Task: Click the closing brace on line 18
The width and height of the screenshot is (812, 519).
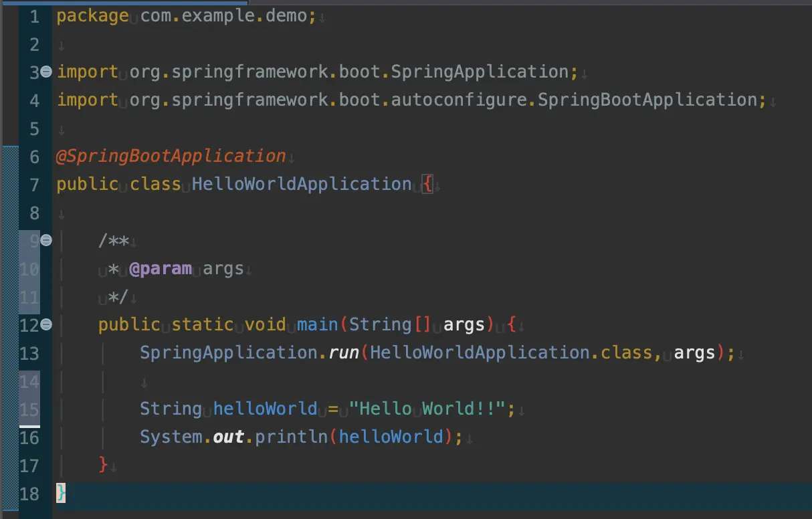Action: pos(61,494)
